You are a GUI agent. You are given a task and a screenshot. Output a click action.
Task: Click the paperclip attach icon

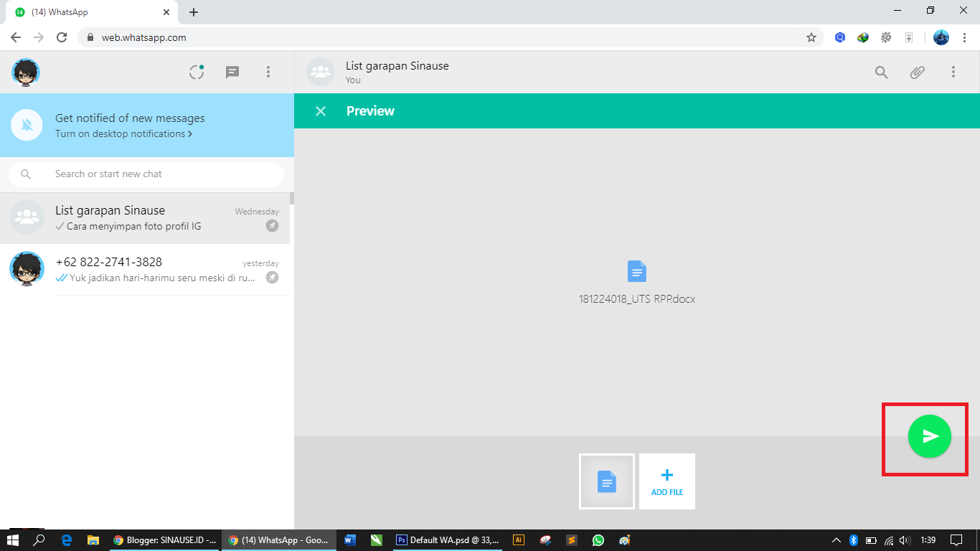(917, 72)
